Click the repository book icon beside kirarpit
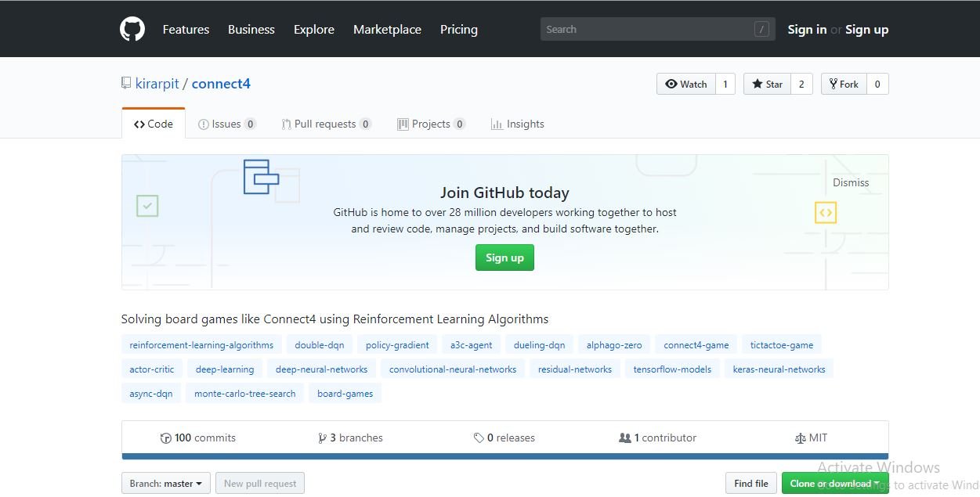 tap(126, 83)
